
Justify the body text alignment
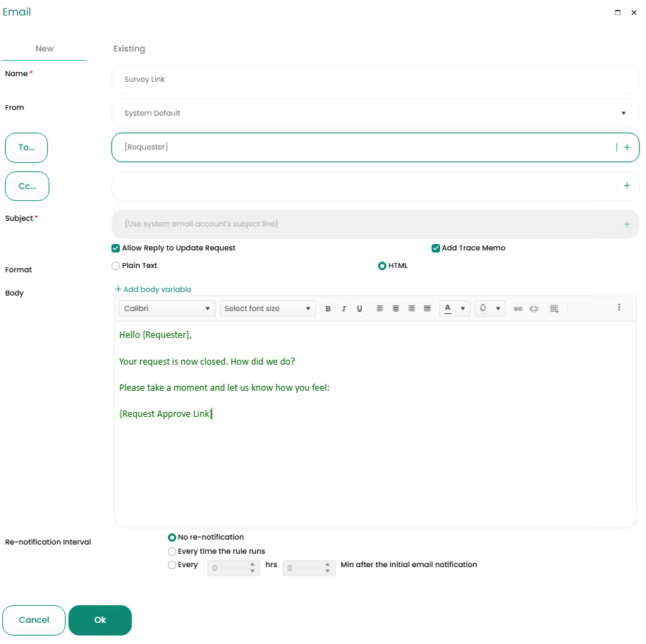point(427,309)
